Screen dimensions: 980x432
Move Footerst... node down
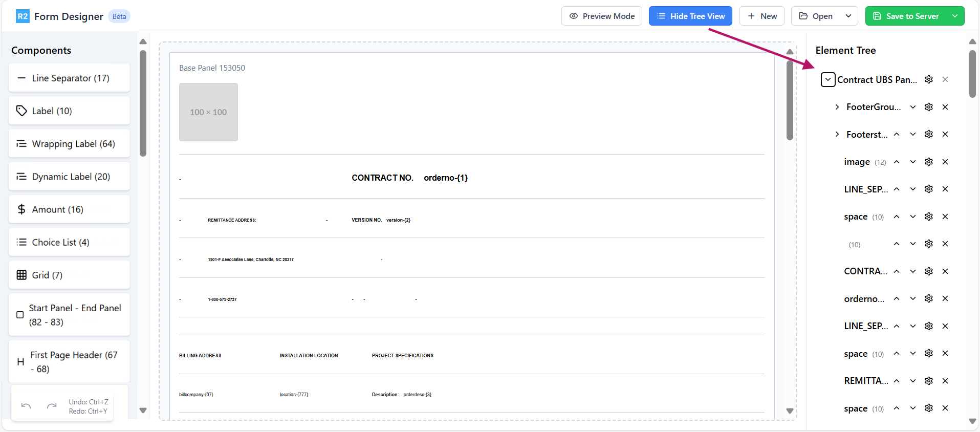912,134
